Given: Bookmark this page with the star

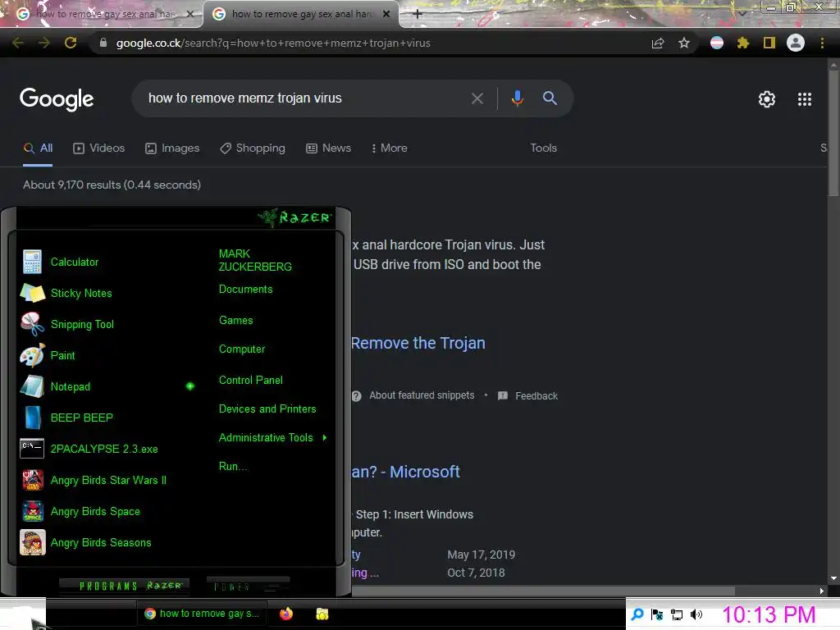Looking at the screenshot, I should point(684,43).
